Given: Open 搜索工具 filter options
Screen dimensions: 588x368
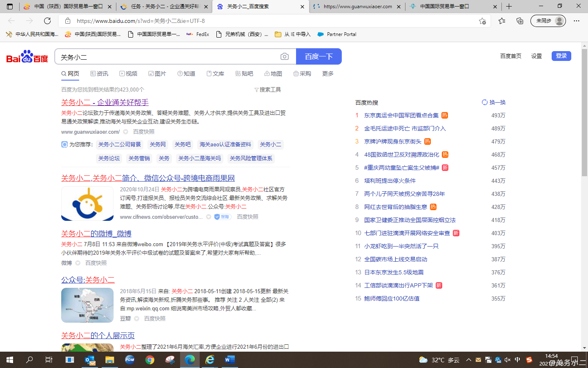Looking at the screenshot, I should click(267, 90).
